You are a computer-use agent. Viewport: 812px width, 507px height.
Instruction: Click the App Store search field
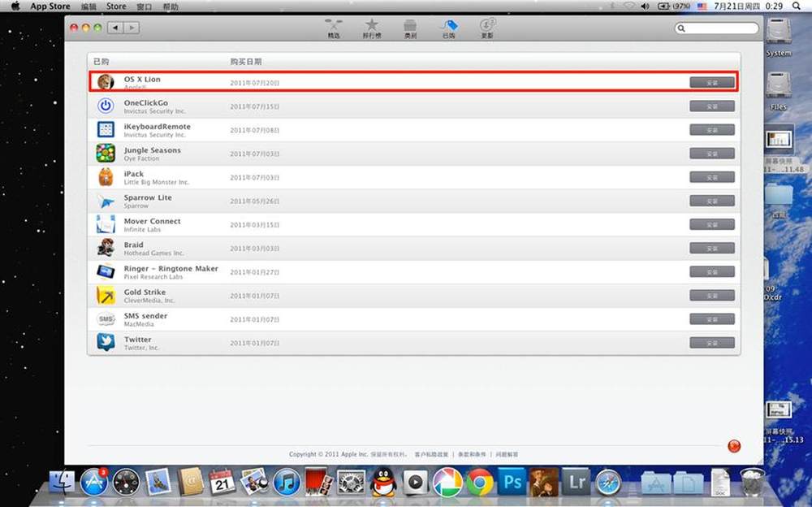coord(717,28)
